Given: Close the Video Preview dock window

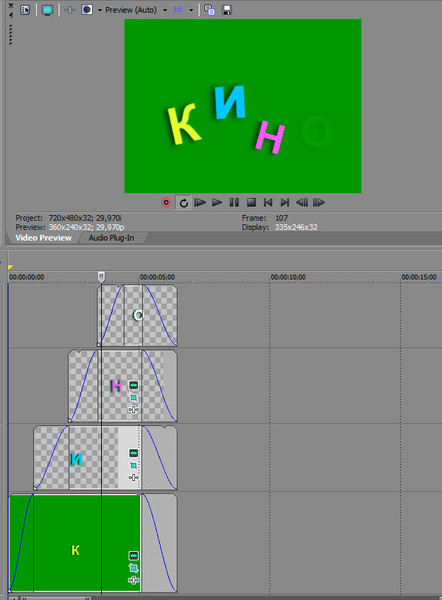Looking at the screenshot, I should pos(11,6).
